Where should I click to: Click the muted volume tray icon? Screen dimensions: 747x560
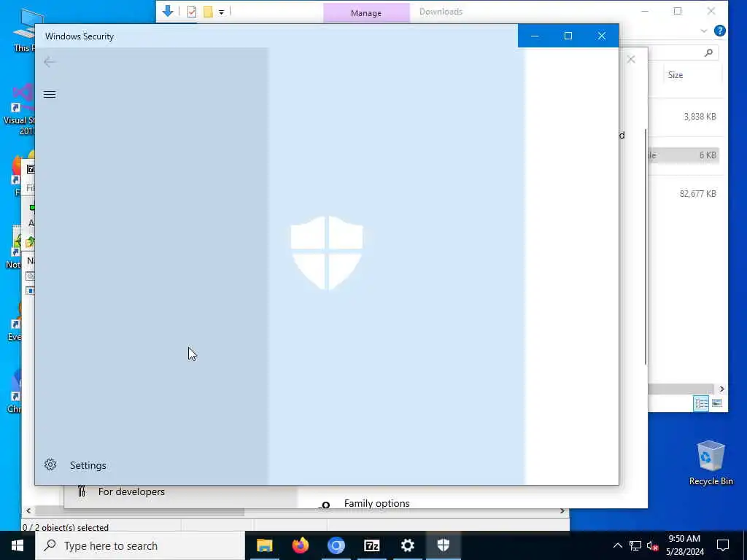tap(653, 545)
